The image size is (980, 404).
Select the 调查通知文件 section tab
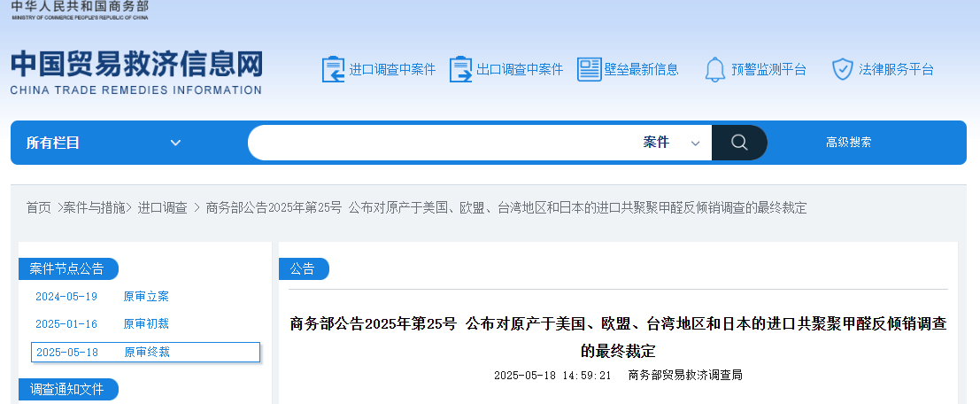point(68,390)
